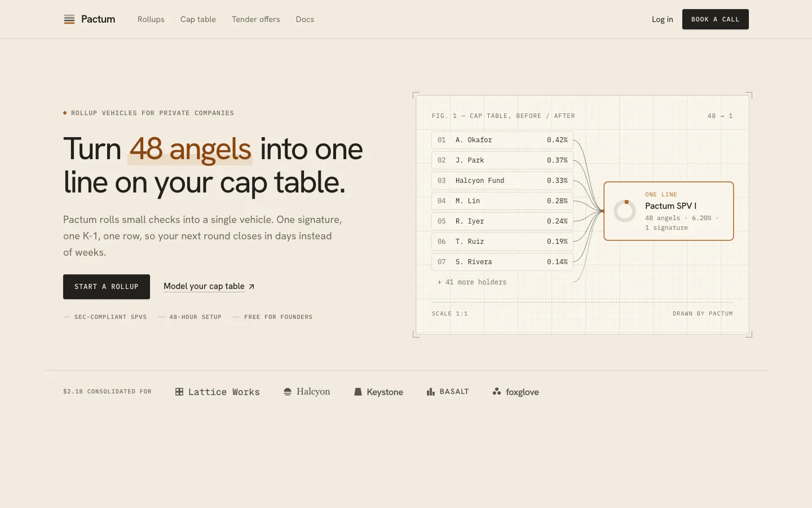Select the R. Iyer holder row
812x508 pixels.
(x=502, y=221)
